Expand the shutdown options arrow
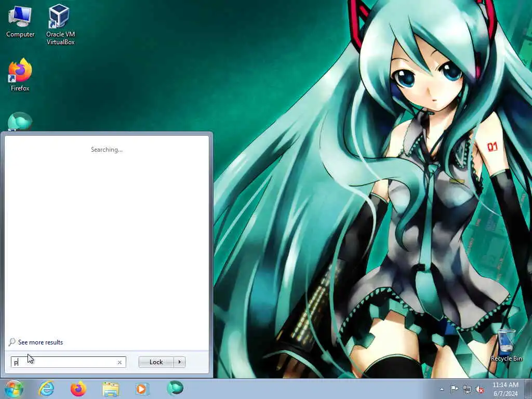Viewport: 532px width, 399px height. 179,362
